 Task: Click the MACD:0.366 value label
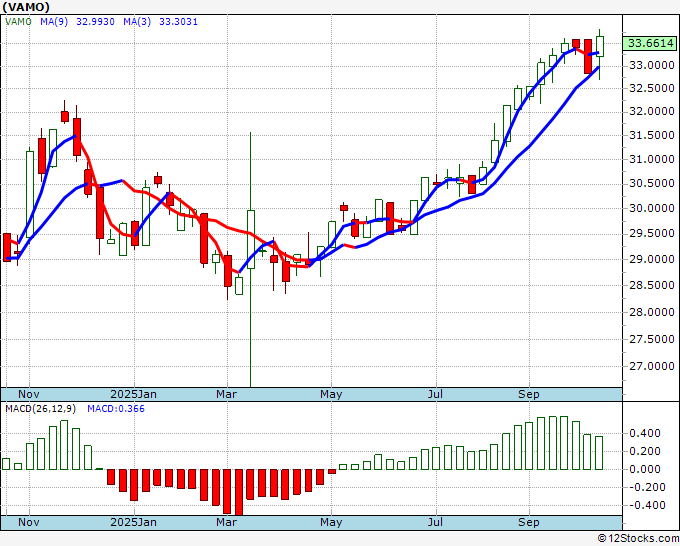click(116, 409)
